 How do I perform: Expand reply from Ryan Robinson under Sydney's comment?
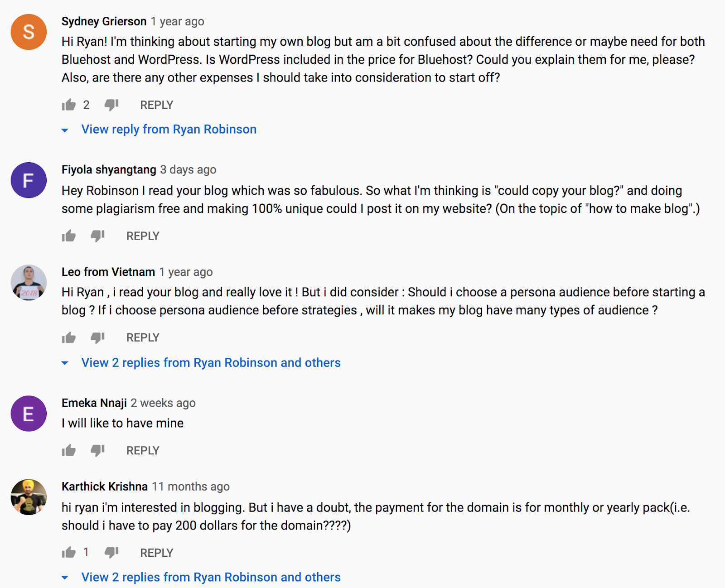click(169, 129)
